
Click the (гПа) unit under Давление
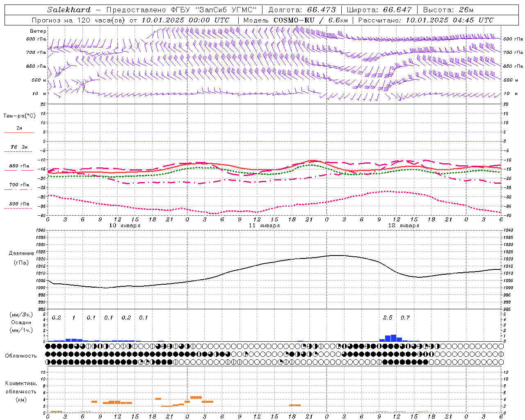[21, 262]
